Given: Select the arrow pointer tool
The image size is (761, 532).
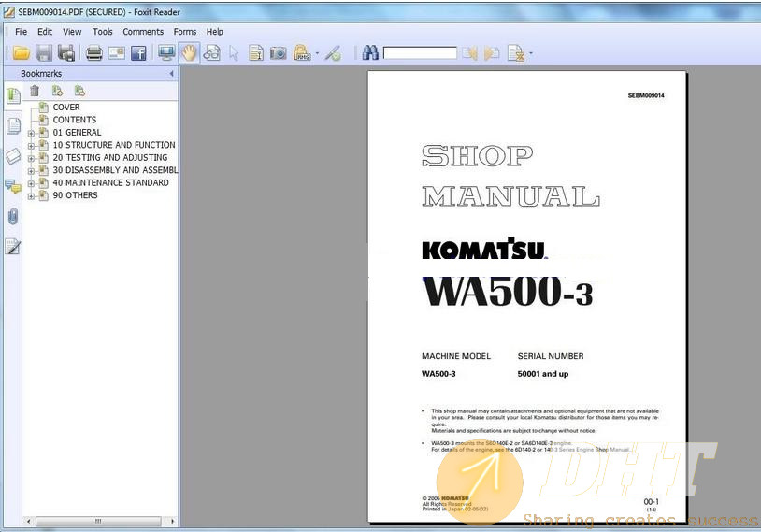Looking at the screenshot, I should [234, 53].
